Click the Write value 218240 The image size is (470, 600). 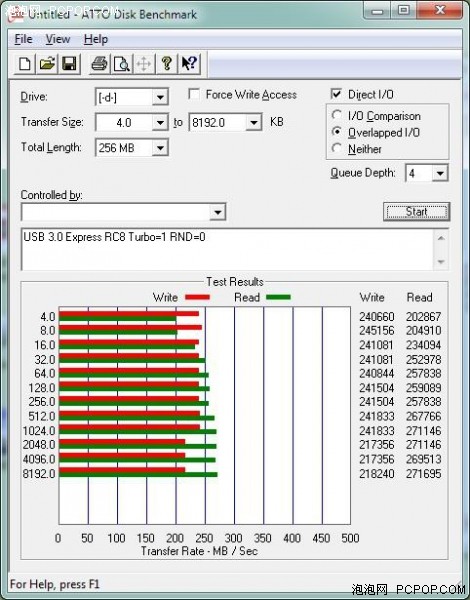pos(377,474)
